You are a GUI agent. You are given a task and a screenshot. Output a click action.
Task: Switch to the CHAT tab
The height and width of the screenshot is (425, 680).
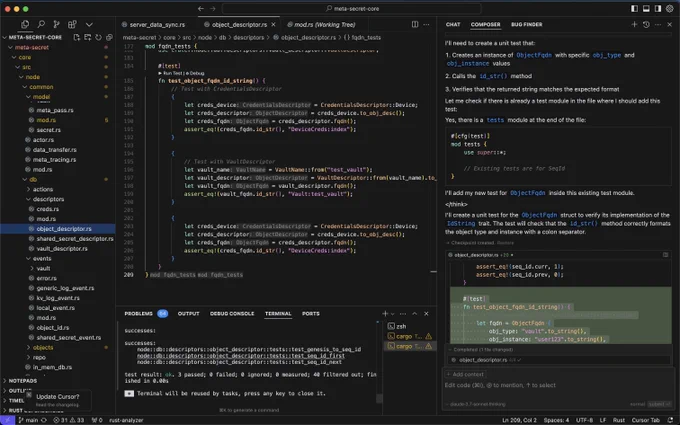tap(453, 25)
